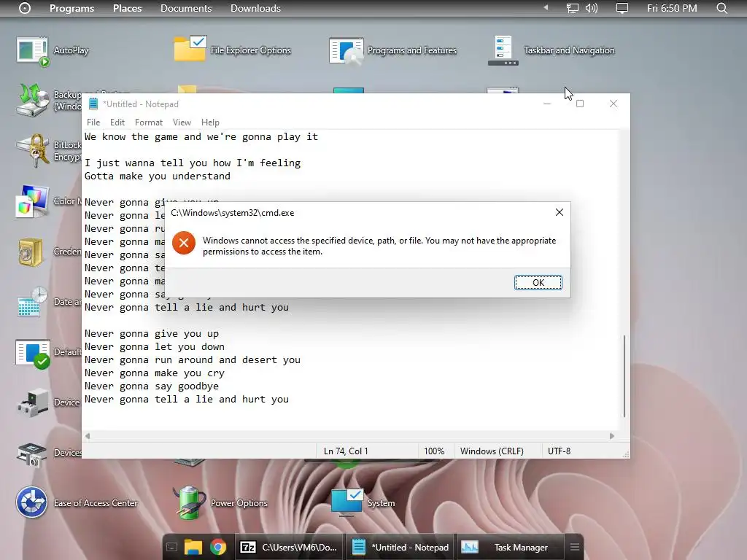Open the search magnifier in top panel

pyautogui.click(x=721, y=8)
